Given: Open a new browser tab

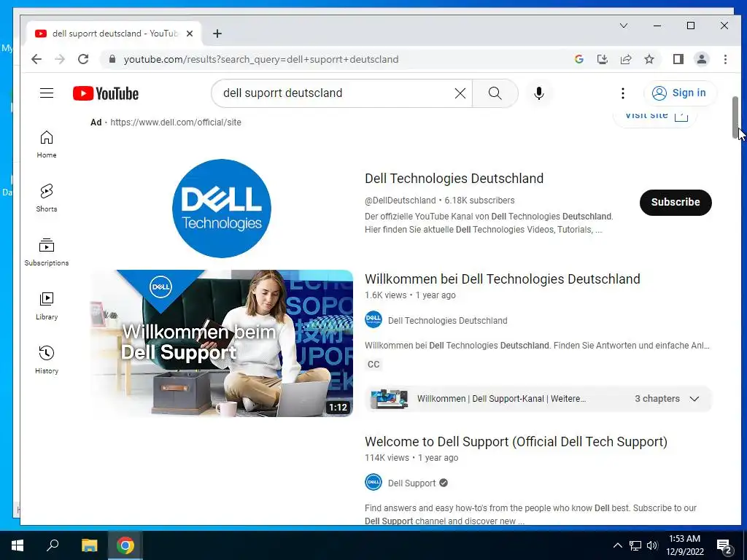Looking at the screenshot, I should [217, 34].
